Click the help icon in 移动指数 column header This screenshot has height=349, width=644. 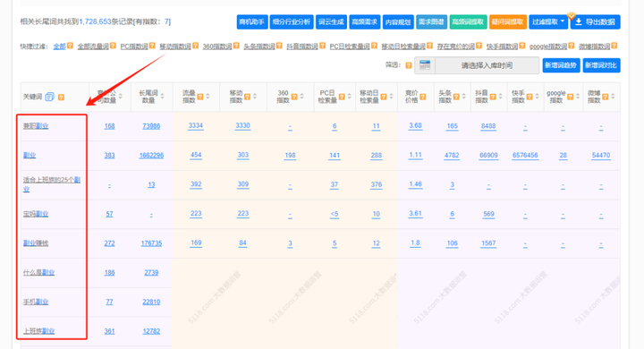[247, 97]
